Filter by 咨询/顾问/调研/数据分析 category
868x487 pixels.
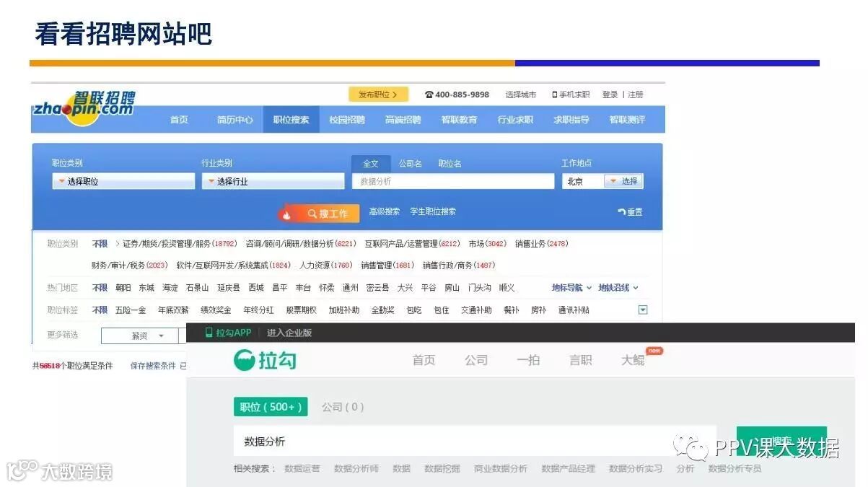tap(301, 244)
